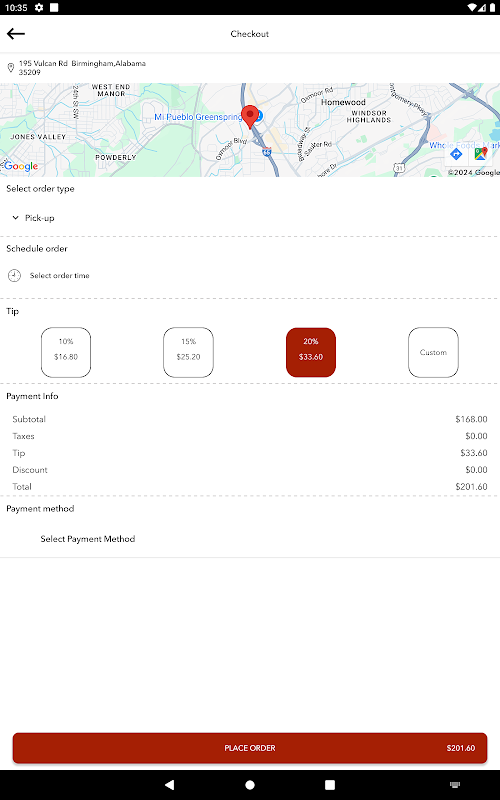Tap the Android back navigation button
Viewport: 500px width, 800px height.
(169, 785)
